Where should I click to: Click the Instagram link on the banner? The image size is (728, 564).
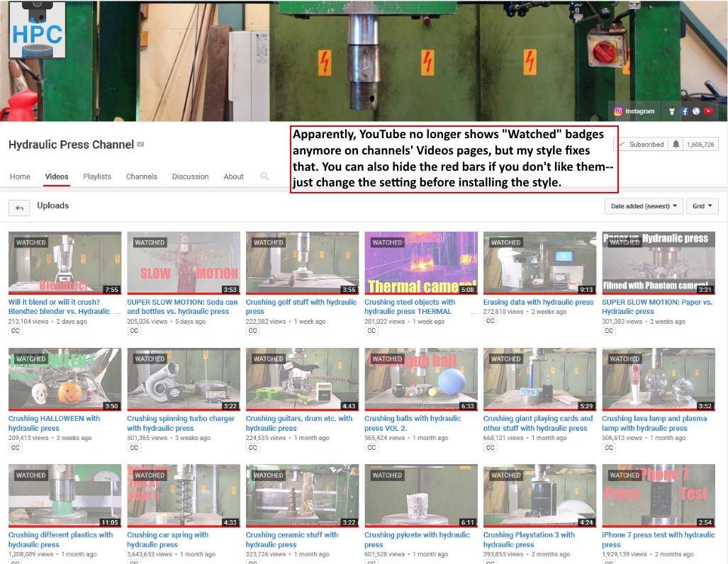633,111
